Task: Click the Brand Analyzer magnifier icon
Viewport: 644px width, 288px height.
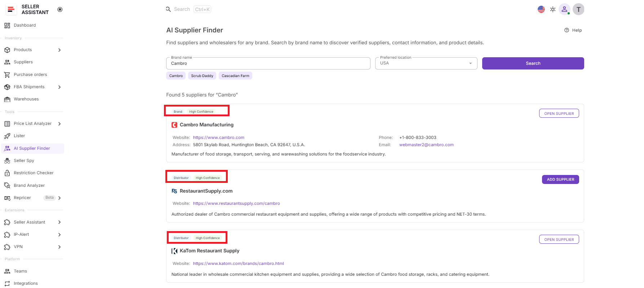Action: [x=7, y=185]
